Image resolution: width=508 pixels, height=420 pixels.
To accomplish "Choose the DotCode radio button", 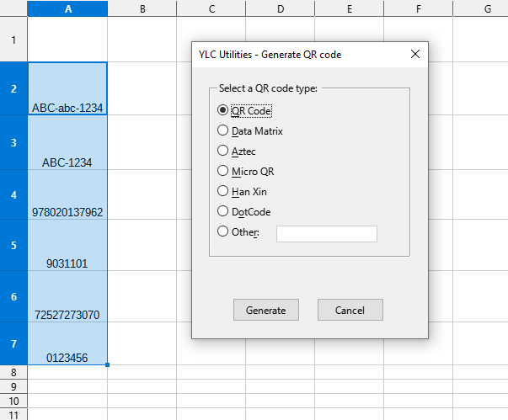I will tap(223, 211).
